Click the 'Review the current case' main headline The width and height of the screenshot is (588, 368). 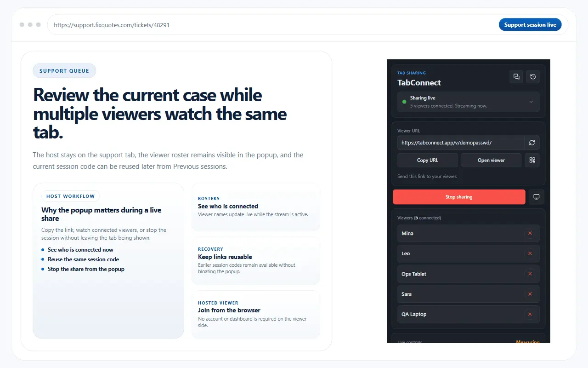160,114
